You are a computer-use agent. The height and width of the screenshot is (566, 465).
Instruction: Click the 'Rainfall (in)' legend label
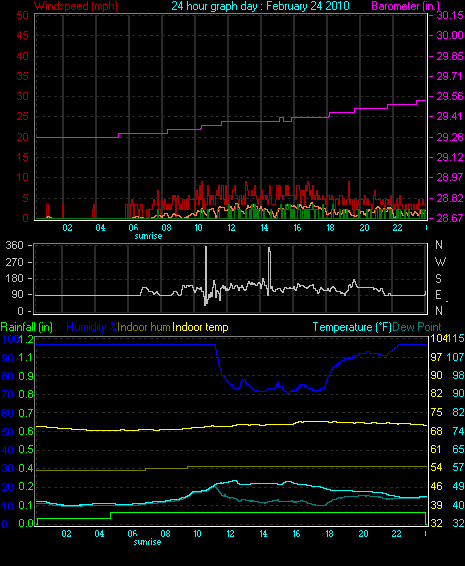[x=27, y=327]
